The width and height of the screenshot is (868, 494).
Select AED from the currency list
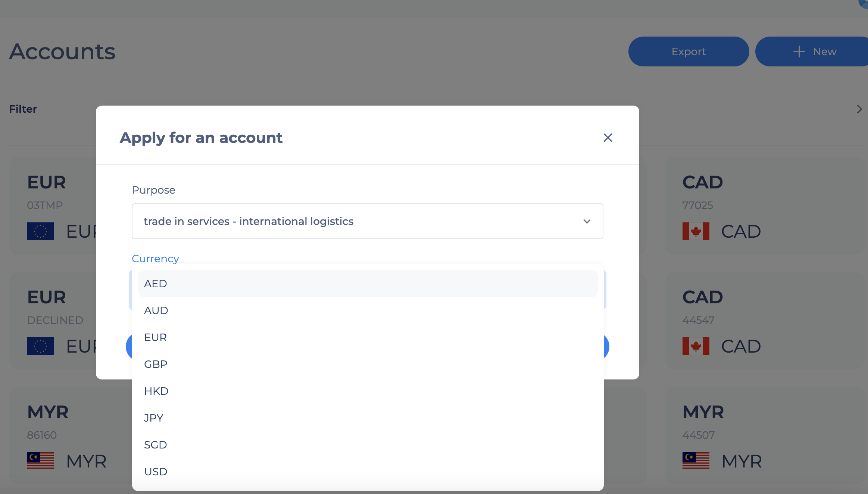point(368,284)
